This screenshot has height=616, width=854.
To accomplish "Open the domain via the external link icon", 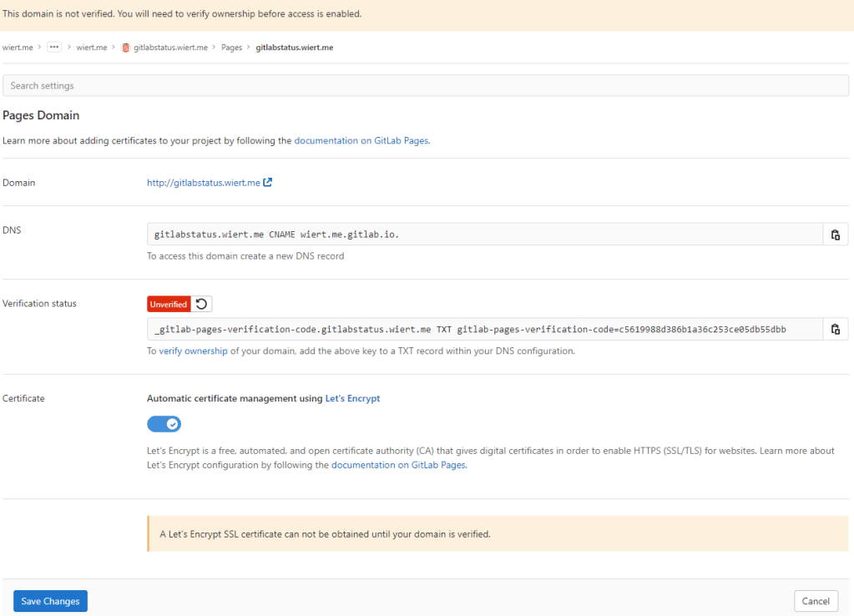I will point(266,182).
